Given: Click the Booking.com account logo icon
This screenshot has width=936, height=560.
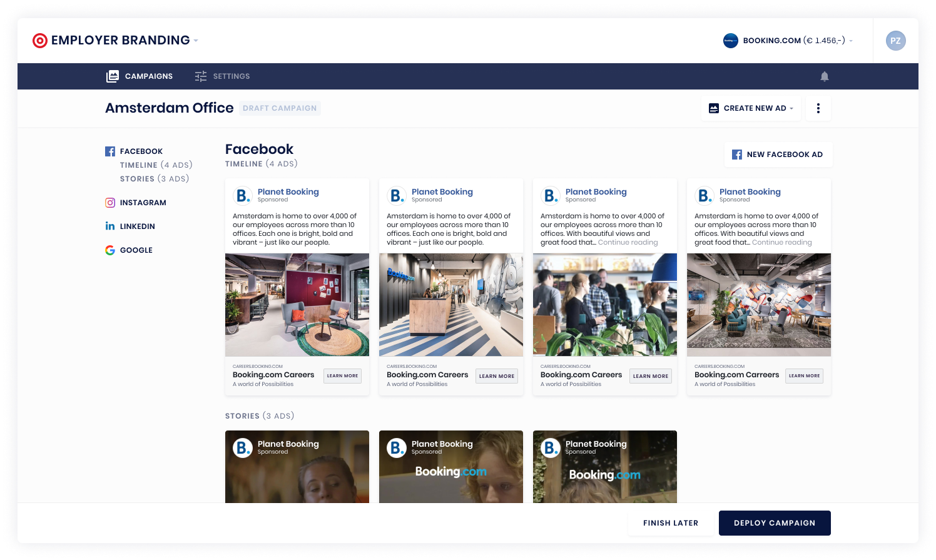Looking at the screenshot, I should (730, 41).
